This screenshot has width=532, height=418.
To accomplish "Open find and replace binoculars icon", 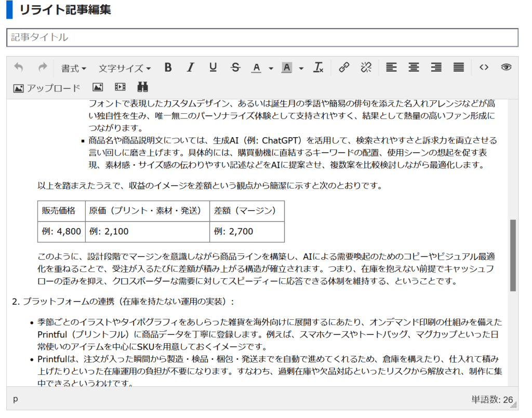I will coord(142,88).
